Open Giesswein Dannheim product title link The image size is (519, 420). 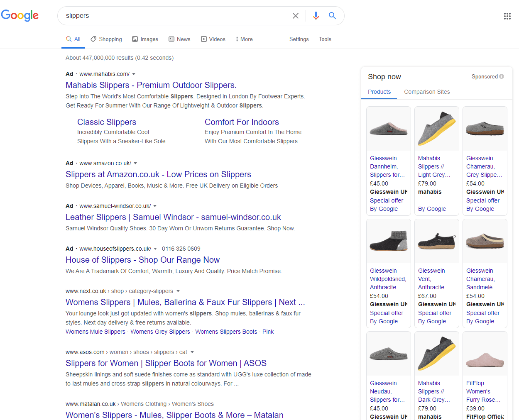tap(387, 166)
